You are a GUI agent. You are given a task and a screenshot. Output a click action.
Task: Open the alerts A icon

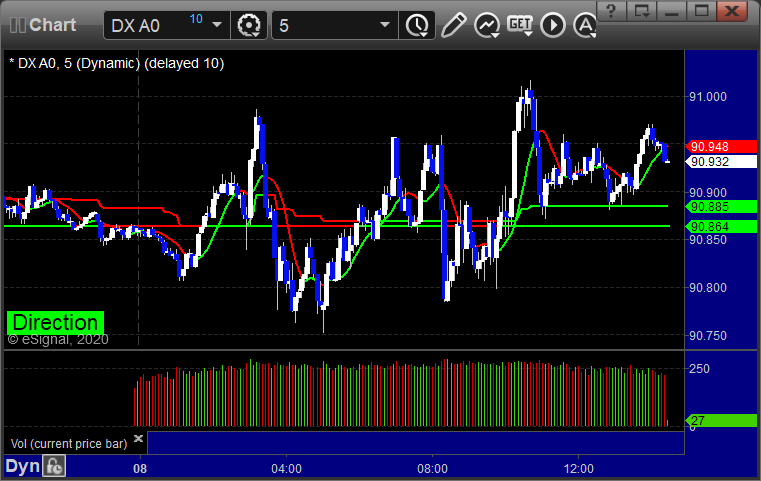tap(585, 25)
